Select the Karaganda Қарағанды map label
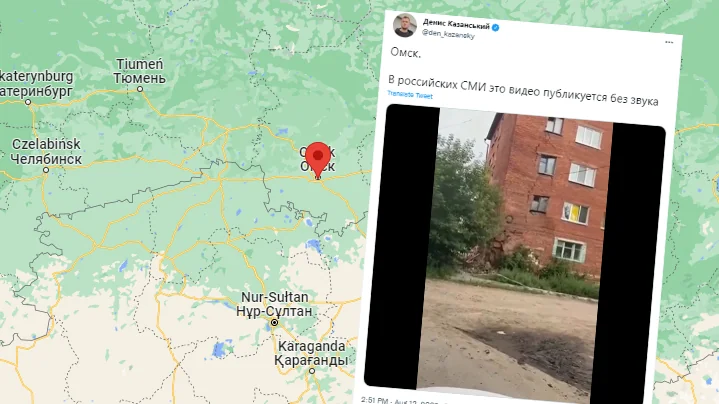Viewport: 719px width, 404px height. click(x=311, y=353)
